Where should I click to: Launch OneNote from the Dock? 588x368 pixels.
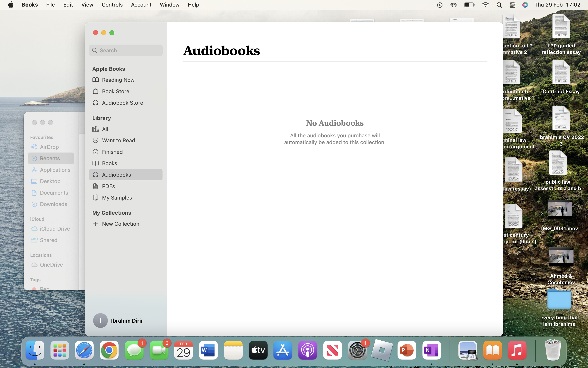pos(432,350)
